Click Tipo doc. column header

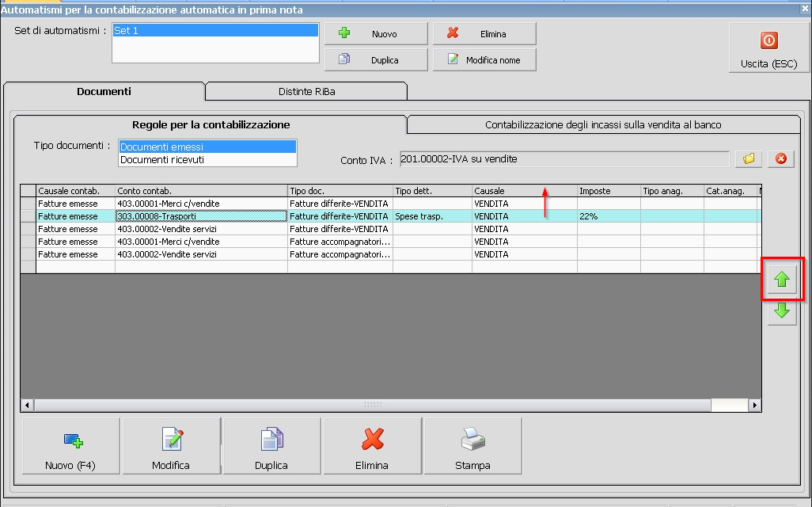click(340, 191)
